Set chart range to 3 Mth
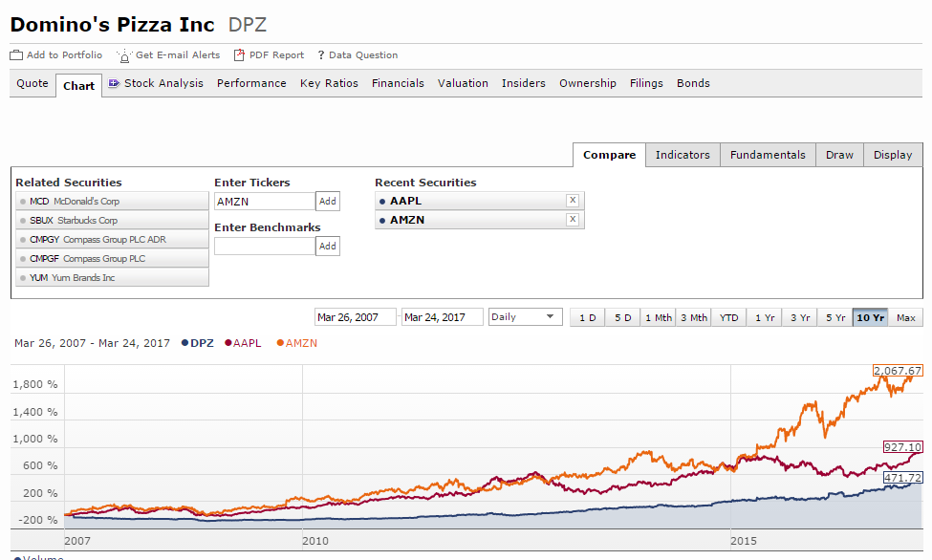Screen dimensions: 932x560 pyautogui.click(x=694, y=317)
